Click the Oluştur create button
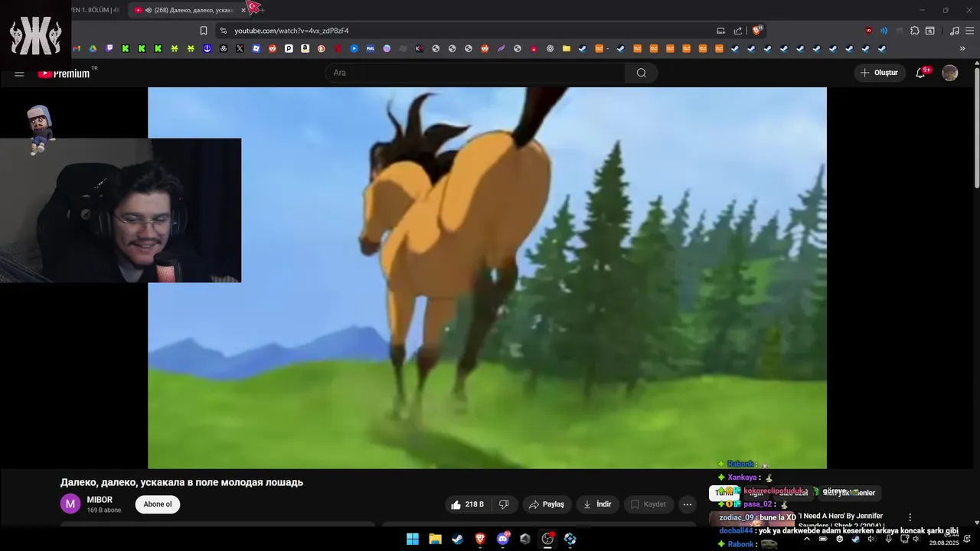Viewport: 980px width, 551px height. (879, 73)
